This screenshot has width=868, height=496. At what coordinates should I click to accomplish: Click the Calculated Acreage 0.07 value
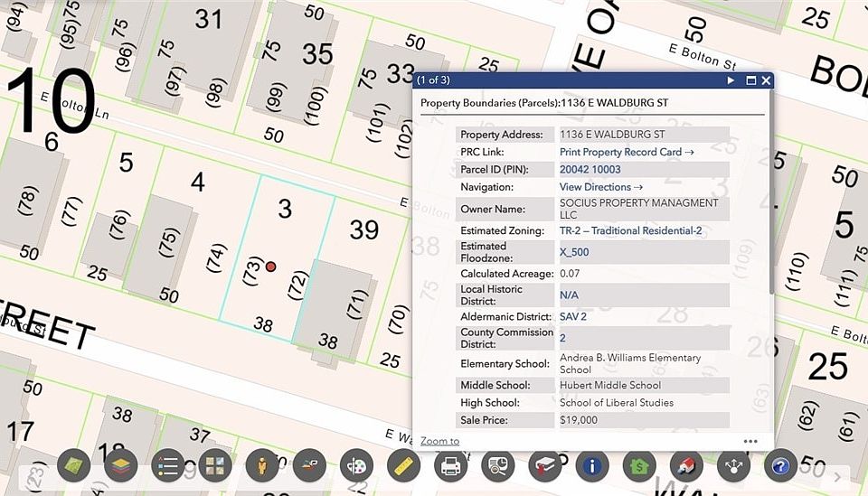570,273
